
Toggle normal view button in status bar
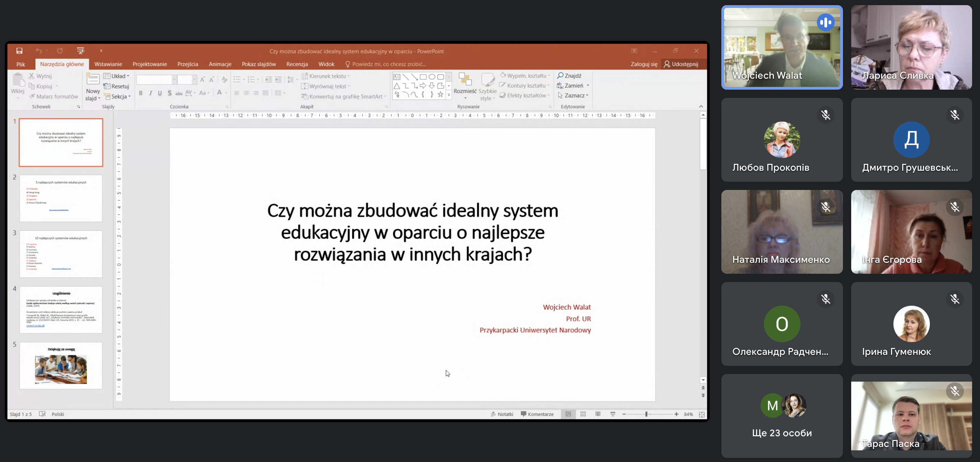(x=568, y=414)
